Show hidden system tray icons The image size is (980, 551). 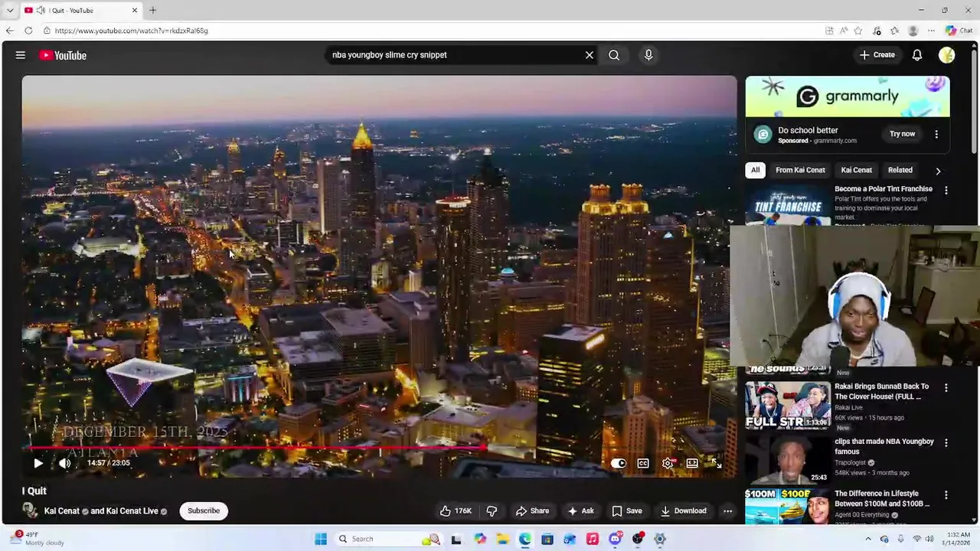[x=868, y=539]
